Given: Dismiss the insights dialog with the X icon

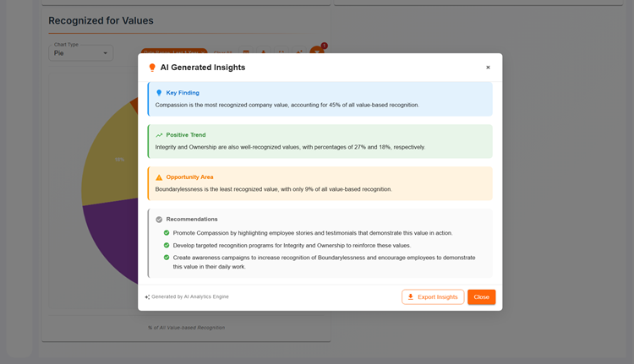Looking at the screenshot, I should 488,68.
